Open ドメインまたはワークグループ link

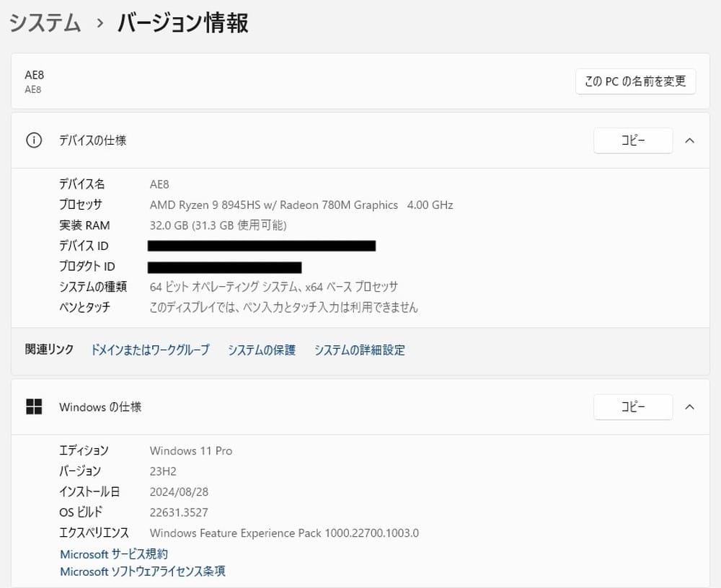150,350
